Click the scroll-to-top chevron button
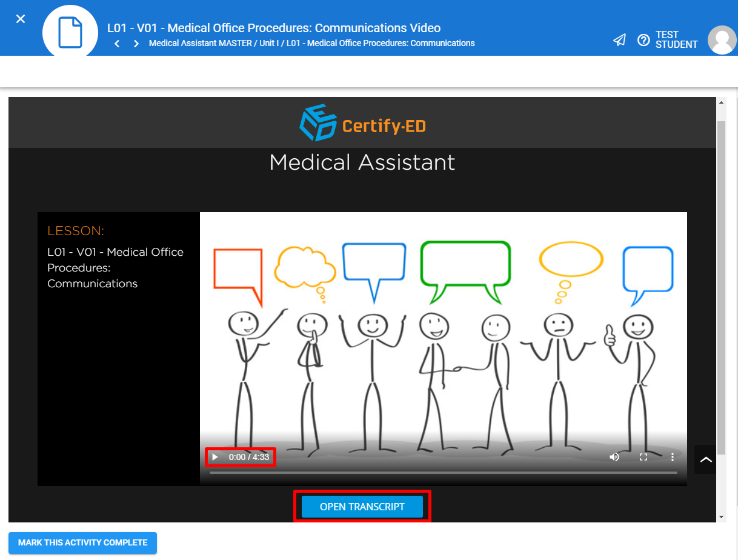Screen dimensions: 738x560 click(x=706, y=459)
